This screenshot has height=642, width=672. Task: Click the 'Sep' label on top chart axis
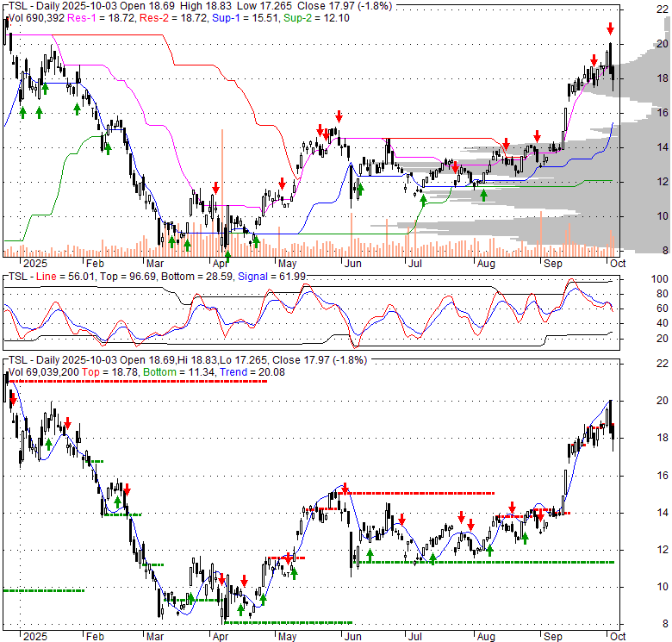click(x=552, y=263)
